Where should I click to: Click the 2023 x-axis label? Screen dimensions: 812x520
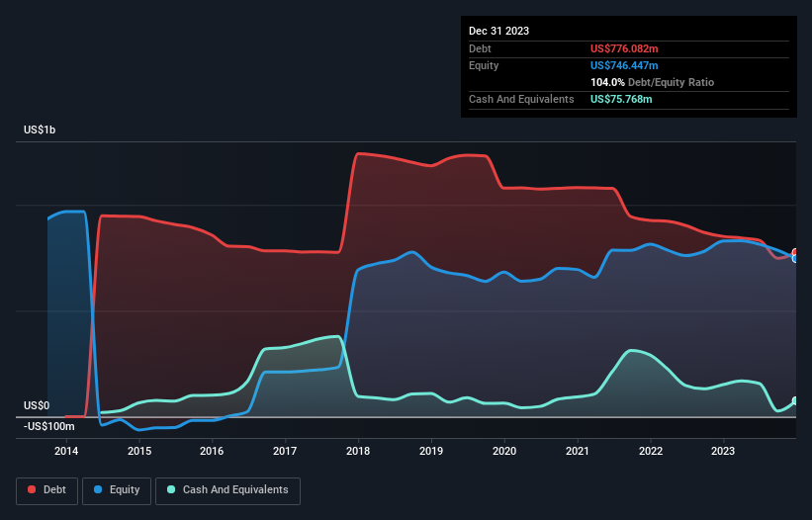(x=723, y=451)
